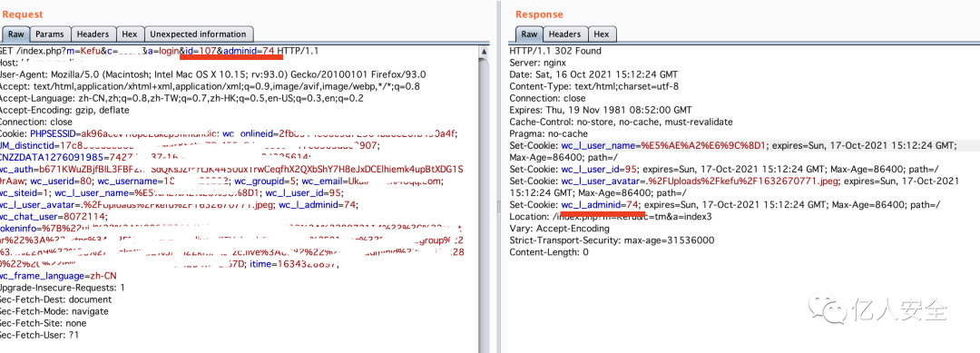The image size is (980, 353).
Task: Click the Content-Length: 0 line
Action: pyautogui.click(x=549, y=253)
